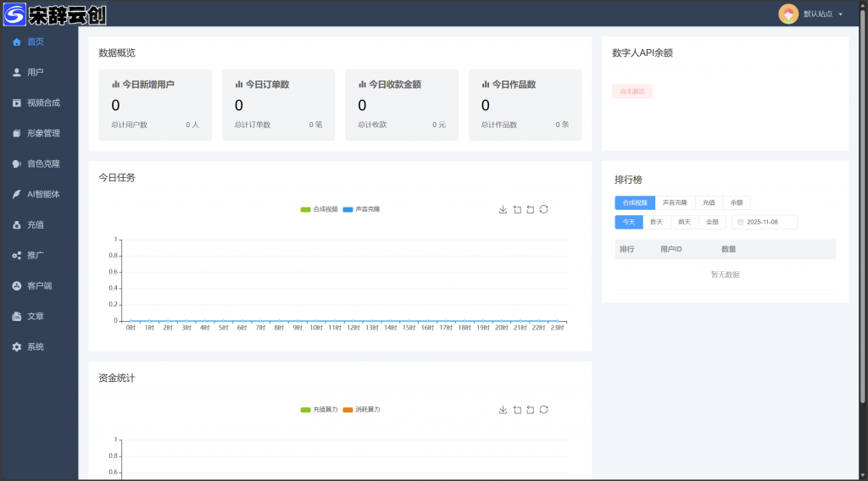
Task: Click the orange 消耗算力 legend swatch
Action: pyautogui.click(x=348, y=409)
